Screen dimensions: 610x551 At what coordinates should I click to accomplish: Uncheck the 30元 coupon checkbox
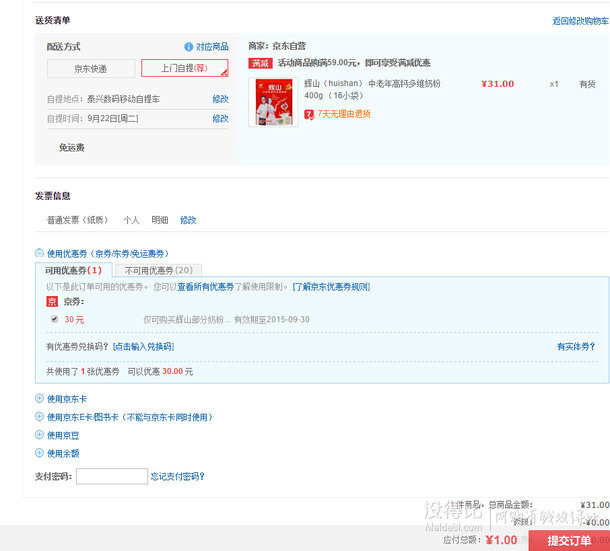pyautogui.click(x=54, y=319)
